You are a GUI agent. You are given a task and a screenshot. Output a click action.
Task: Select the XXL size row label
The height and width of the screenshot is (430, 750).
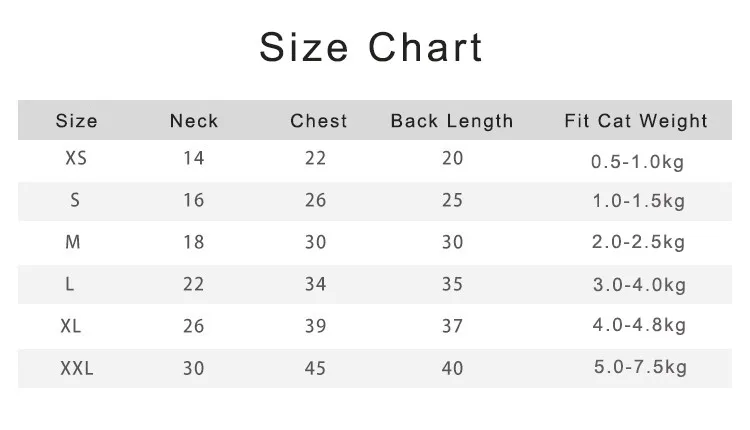[x=76, y=368]
